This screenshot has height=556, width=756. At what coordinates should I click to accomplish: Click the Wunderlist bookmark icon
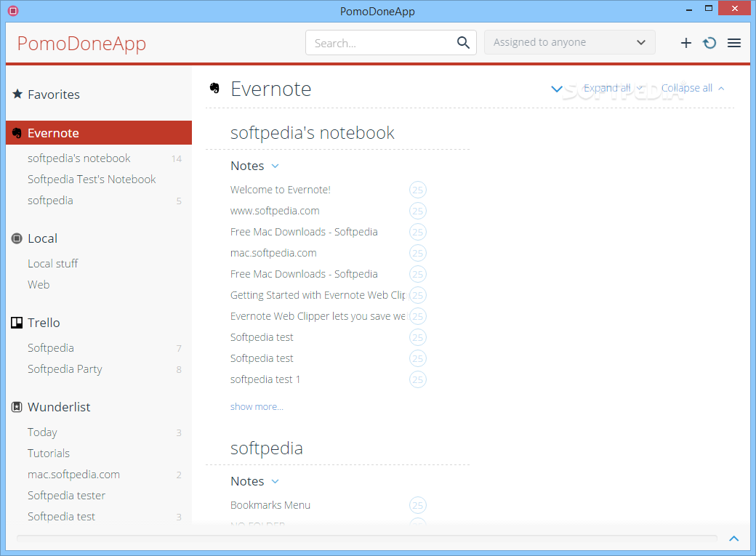pyautogui.click(x=17, y=407)
